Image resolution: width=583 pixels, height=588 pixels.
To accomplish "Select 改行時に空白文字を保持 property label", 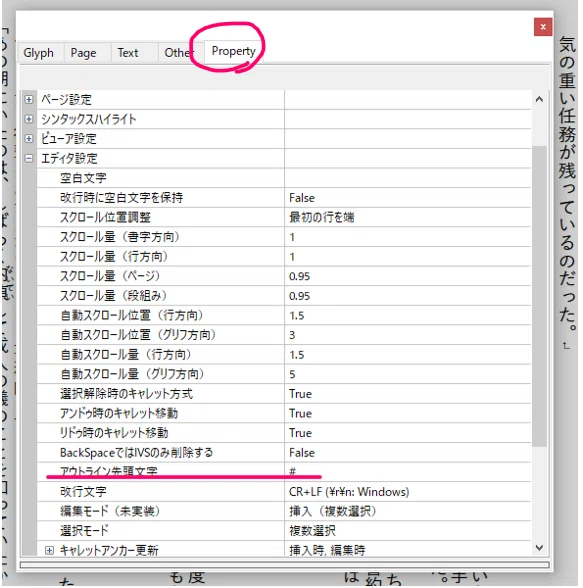I will pos(121,198).
